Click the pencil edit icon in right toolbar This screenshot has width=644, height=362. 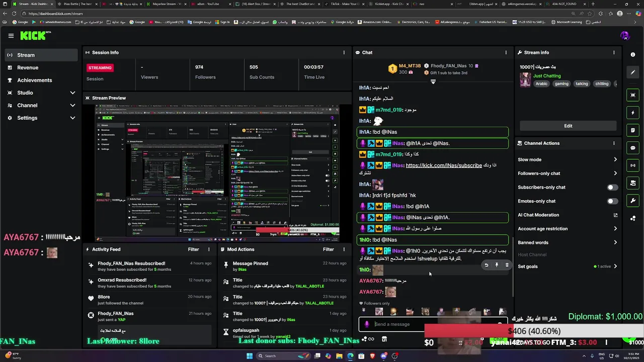[x=633, y=72]
